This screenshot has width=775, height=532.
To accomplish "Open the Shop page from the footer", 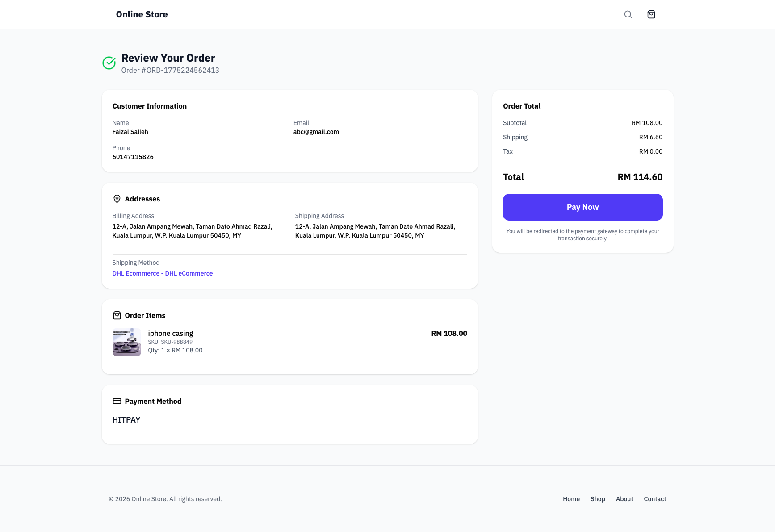I will [x=598, y=499].
